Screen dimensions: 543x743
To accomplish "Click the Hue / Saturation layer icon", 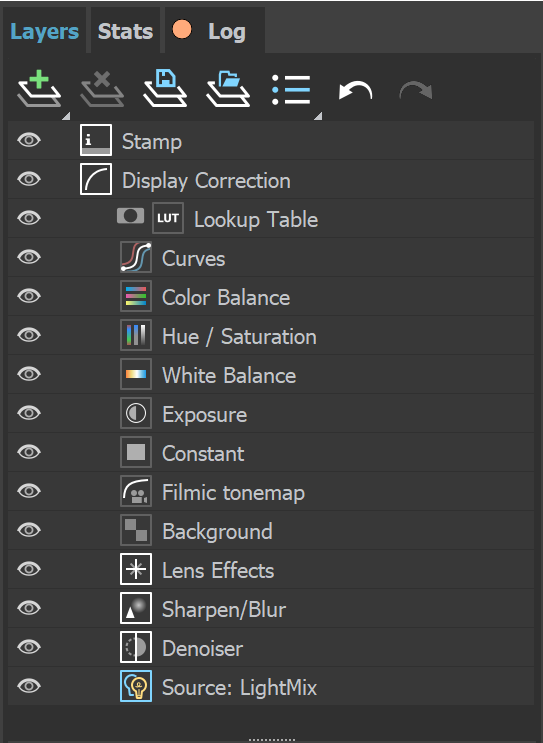I will point(136,335).
